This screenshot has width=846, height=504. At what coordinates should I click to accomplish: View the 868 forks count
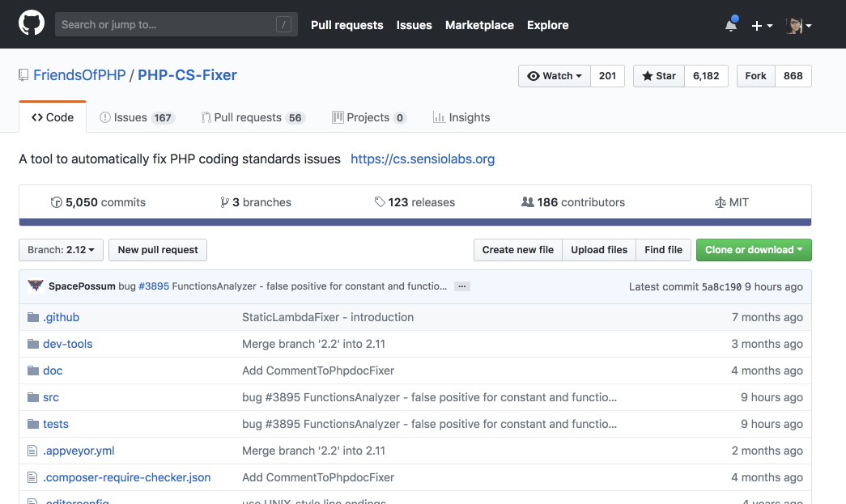point(793,76)
